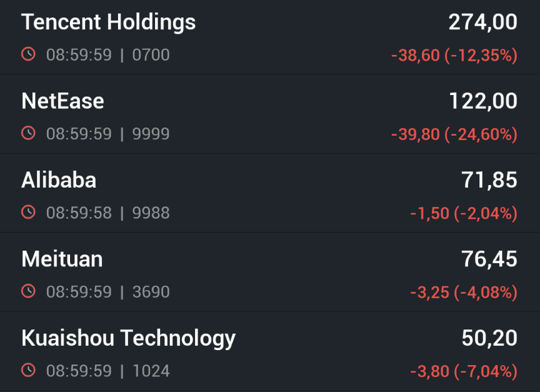Open the Tencent Holdings stock

tap(108, 23)
